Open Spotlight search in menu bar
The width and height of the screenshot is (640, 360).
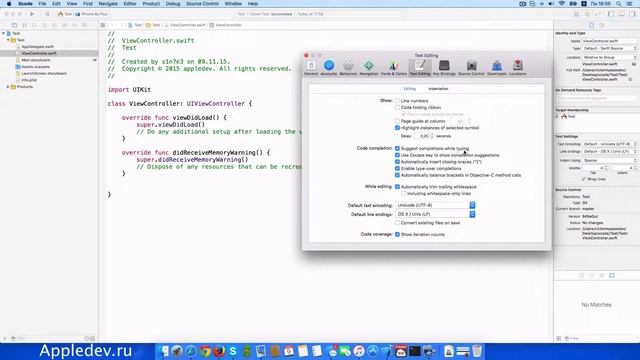point(619,4)
